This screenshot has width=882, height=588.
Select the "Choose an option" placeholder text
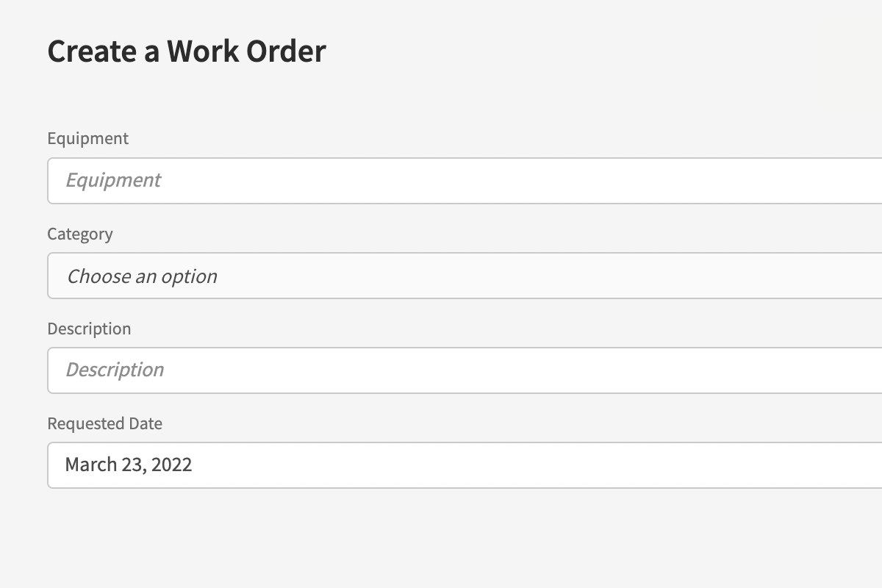(x=142, y=276)
